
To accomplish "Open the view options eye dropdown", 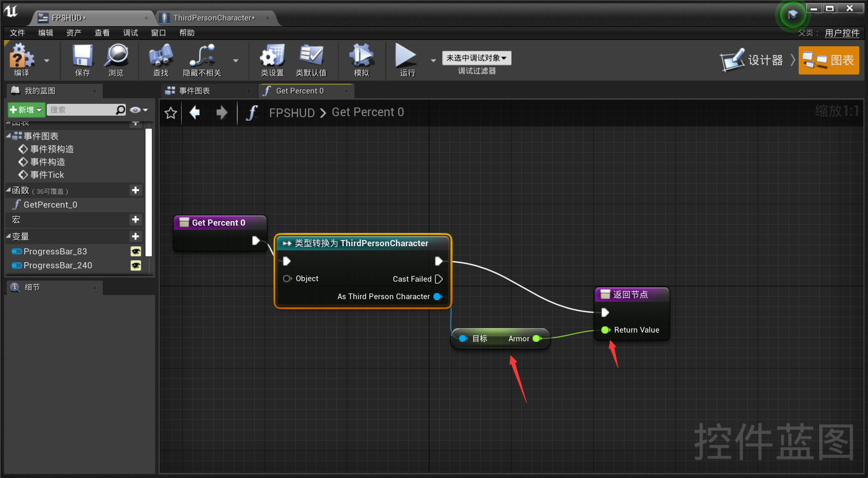I will click(139, 110).
